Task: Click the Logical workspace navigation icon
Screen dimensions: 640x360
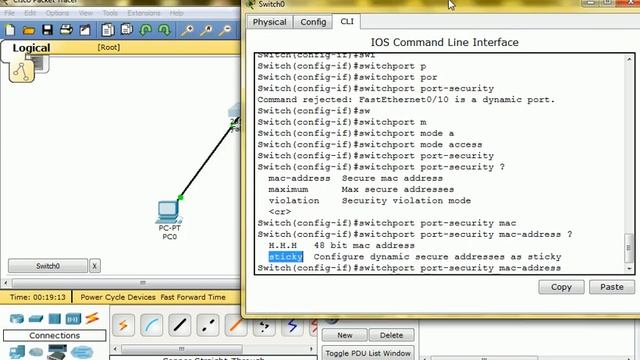Action: click(x=22, y=71)
